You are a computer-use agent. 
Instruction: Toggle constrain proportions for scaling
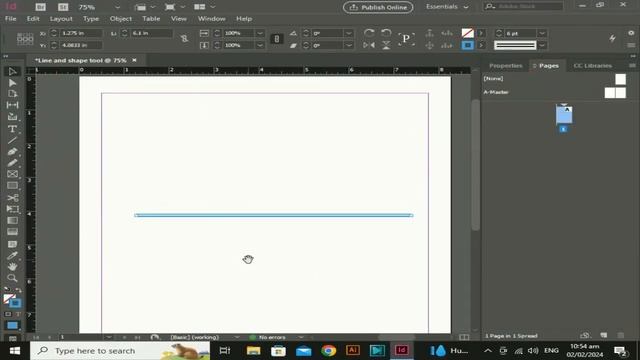pyautogui.click(x=277, y=39)
